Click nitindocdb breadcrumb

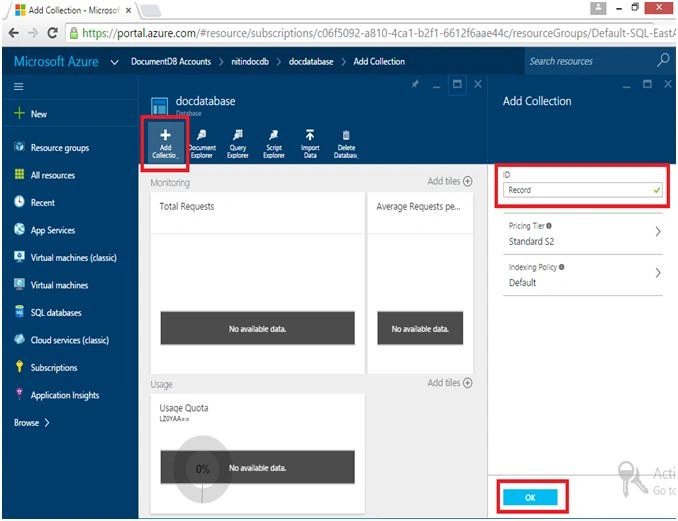tap(250, 61)
